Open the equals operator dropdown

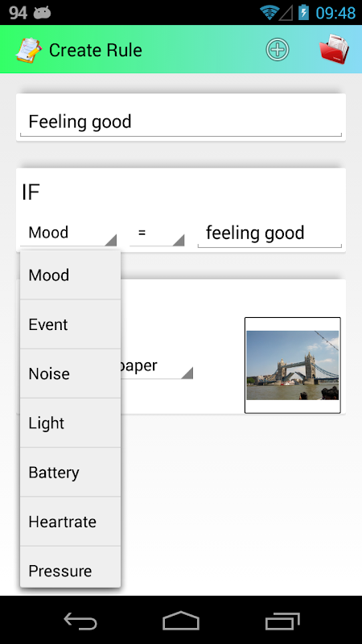click(x=157, y=233)
